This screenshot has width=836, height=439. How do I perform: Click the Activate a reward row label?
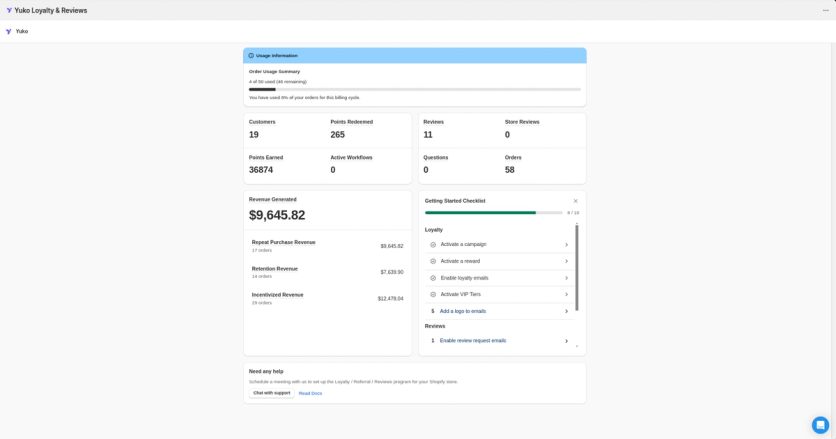point(460,261)
